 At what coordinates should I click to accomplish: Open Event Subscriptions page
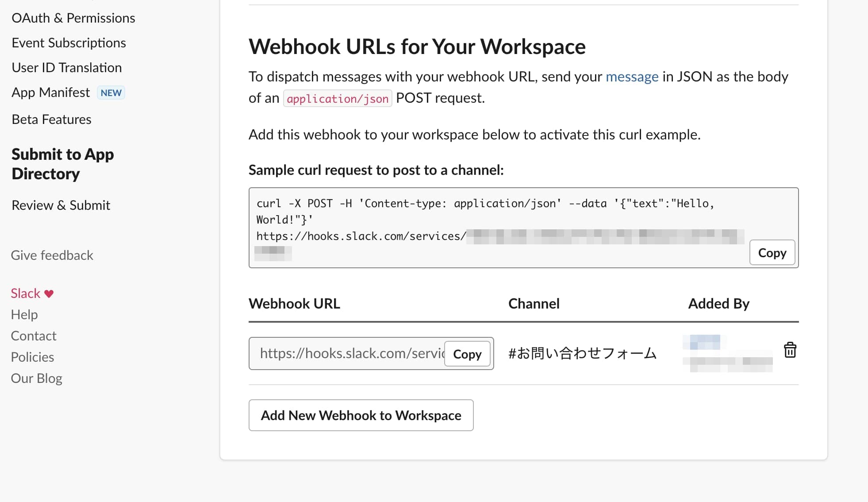69,42
